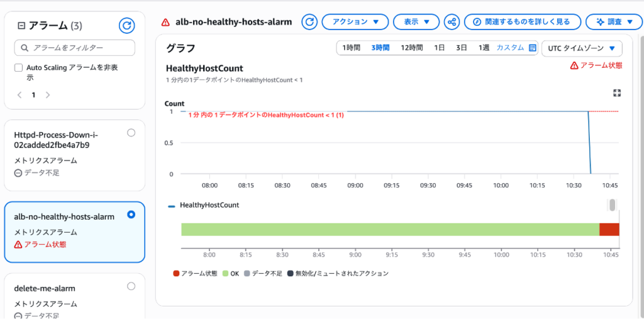Toggle Auto Scaling アラームを非表示 checkbox

(x=18, y=68)
